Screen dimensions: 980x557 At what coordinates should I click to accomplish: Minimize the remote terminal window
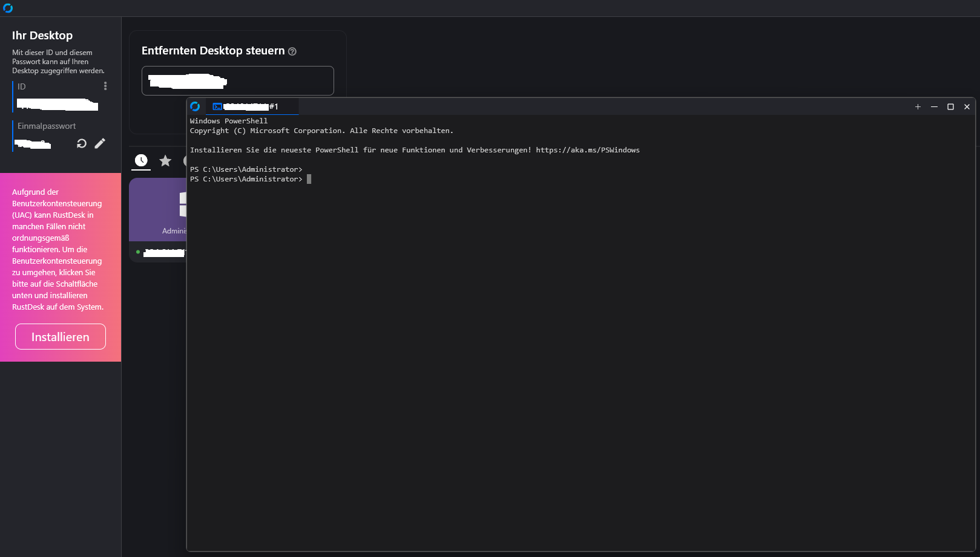(x=934, y=106)
